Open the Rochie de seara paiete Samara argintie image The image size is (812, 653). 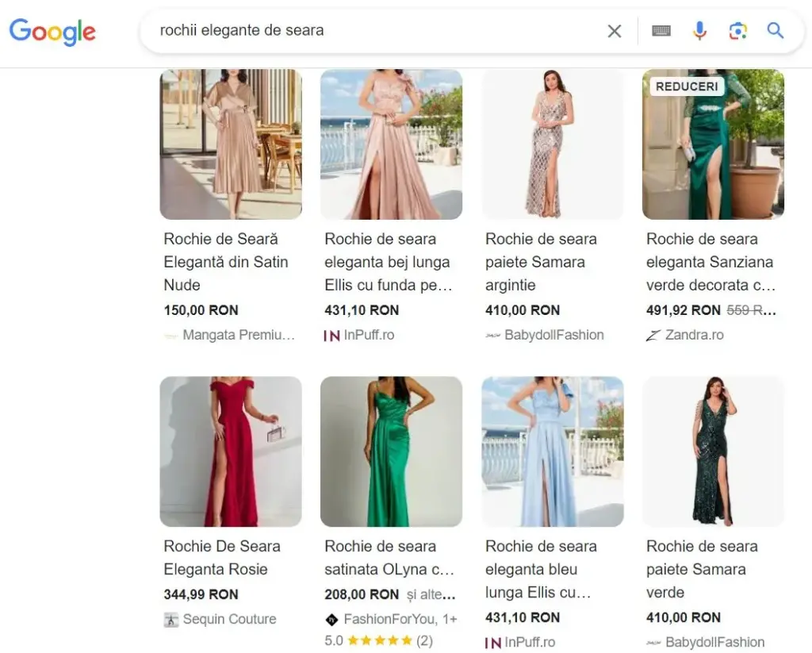(x=552, y=144)
